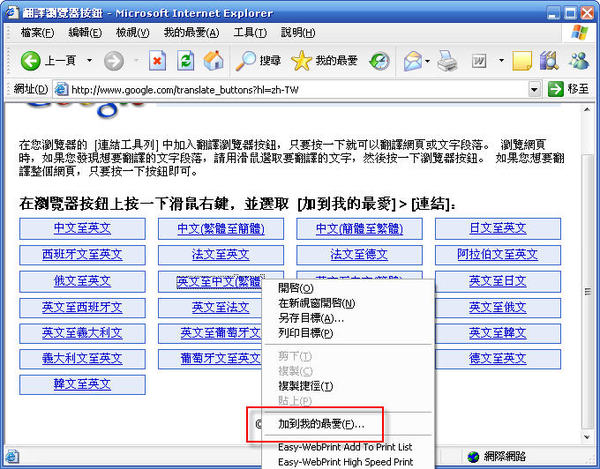Screen dimensions: 600x469
Task: Expand the address bar URL dropdown
Action: (534, 90)
